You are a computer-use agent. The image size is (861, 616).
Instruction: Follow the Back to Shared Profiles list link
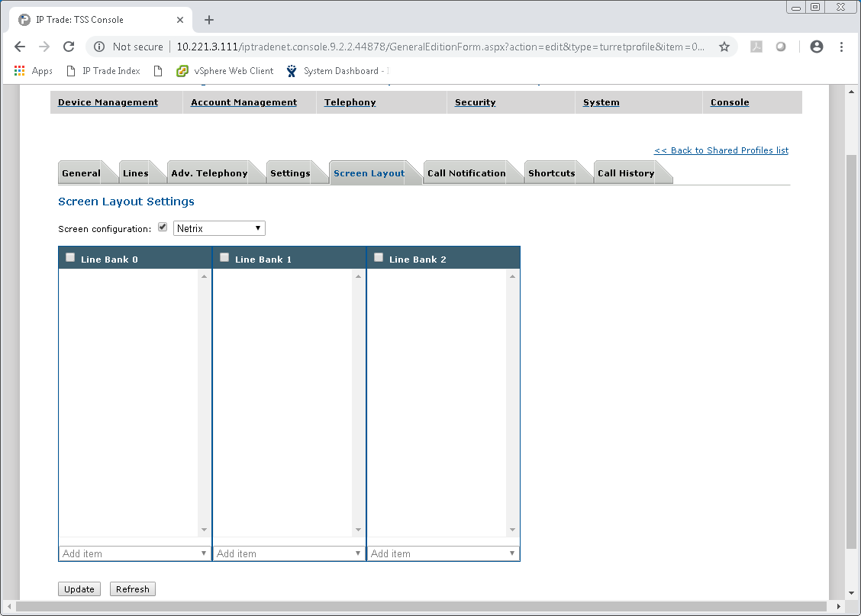(721, 150)
